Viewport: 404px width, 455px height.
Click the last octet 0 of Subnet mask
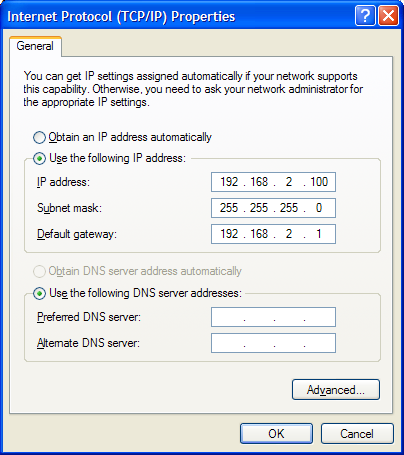(x=319, y=208)
